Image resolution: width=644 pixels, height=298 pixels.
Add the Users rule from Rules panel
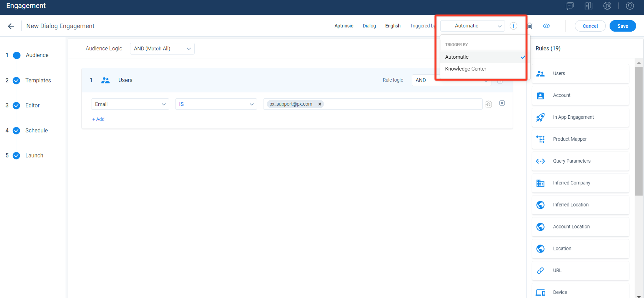tap(580, 74)
